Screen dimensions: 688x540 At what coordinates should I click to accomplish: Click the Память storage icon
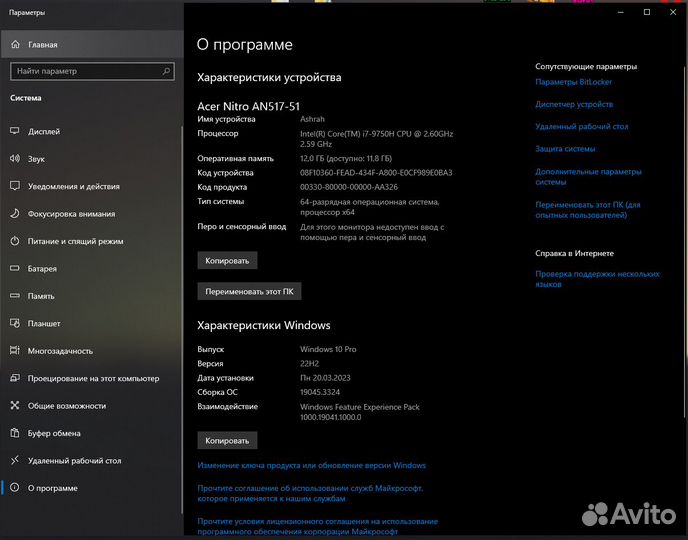click(x=15, y=296)
